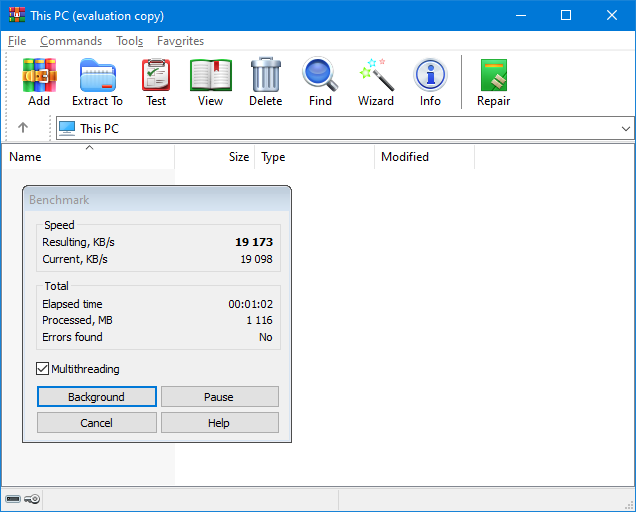
Task: Click the Benchmark dialog title bar
Action: tap(157, 200)
